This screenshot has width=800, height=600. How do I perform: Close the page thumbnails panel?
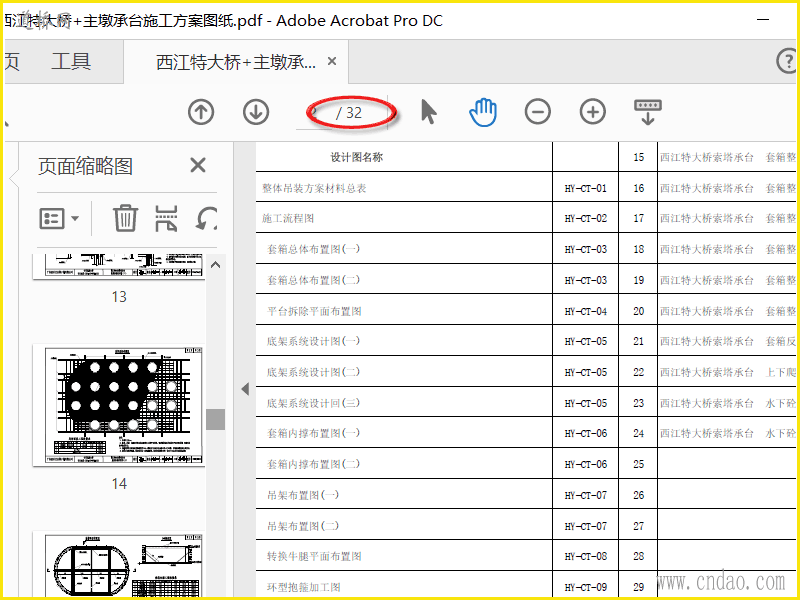[x=198, y=165]
